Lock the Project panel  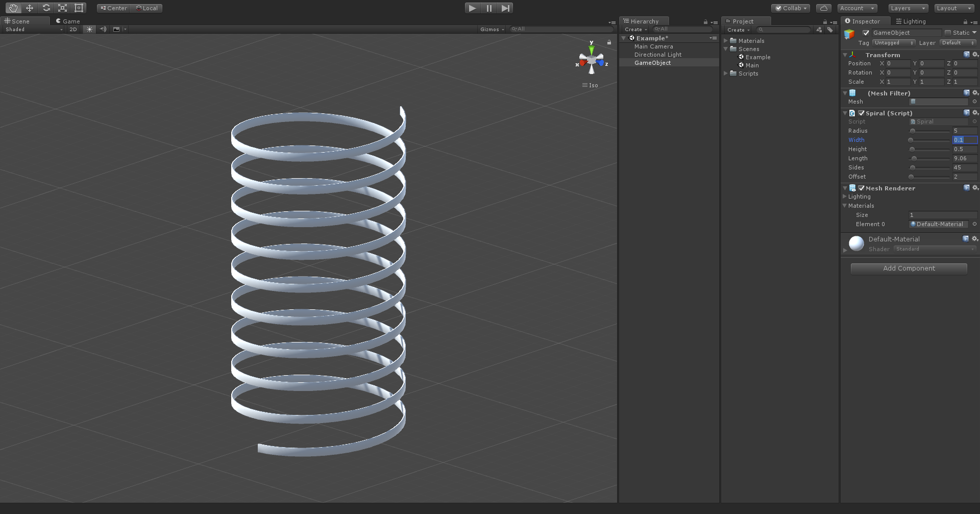click(x=825, y=22)
